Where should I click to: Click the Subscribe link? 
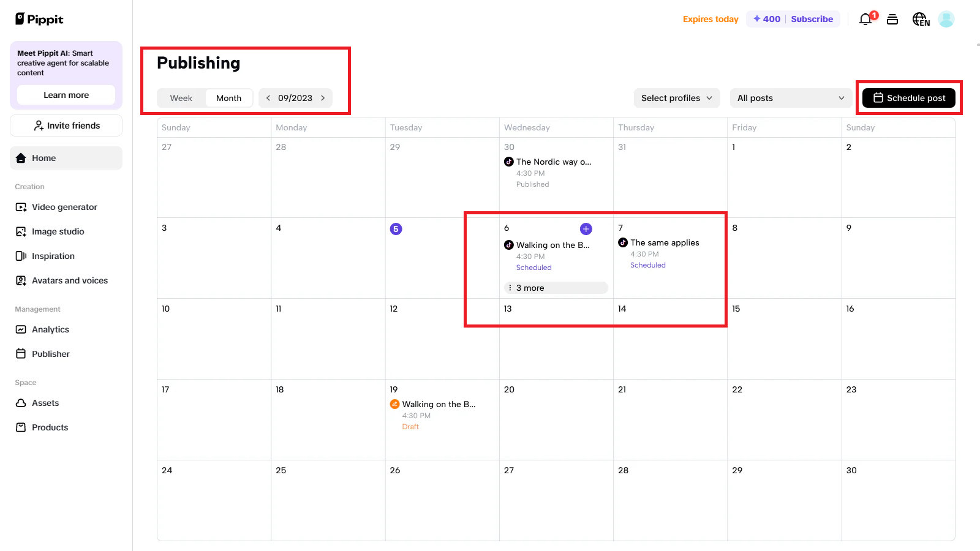[x=812, y=19]
